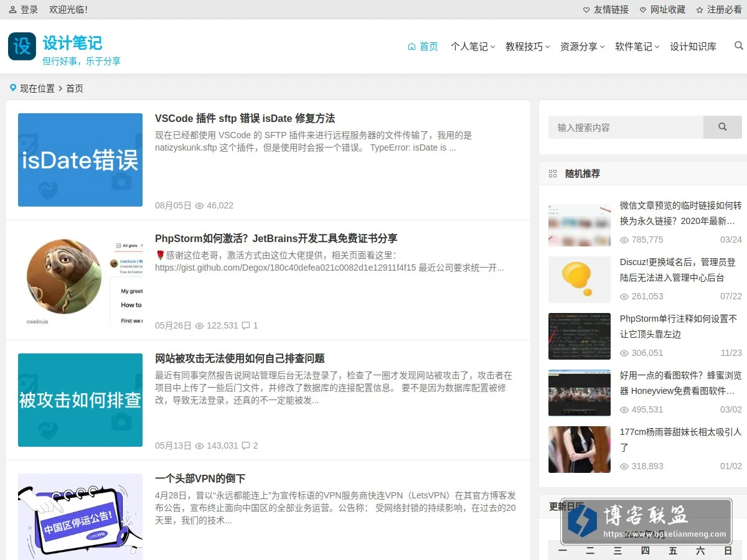Image resolution: width=747 pixels, height=560 pixels.
Task: Open the 软件笔记 menu label
Action: pyautogui.click(x=634, y=47)
